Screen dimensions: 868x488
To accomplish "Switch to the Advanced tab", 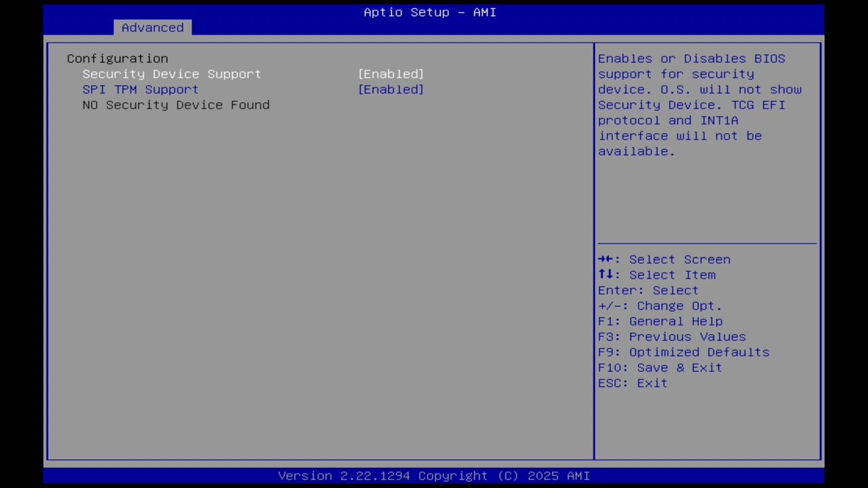I will pyautogui.click(x=153, y=27).
